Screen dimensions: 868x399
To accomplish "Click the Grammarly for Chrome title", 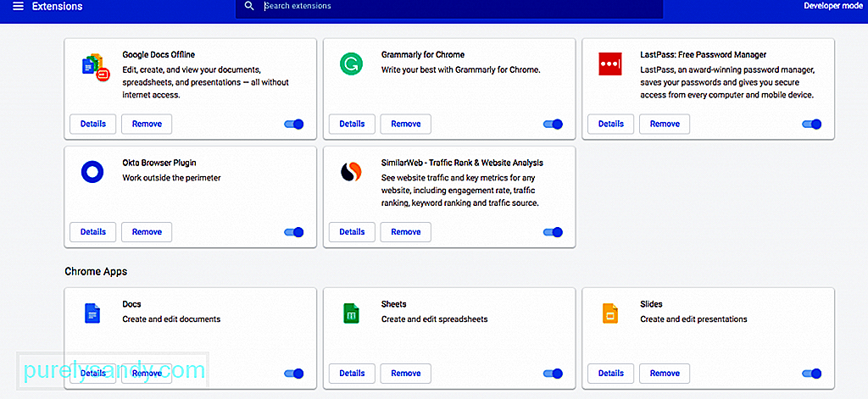I will (x=423, y=55).
